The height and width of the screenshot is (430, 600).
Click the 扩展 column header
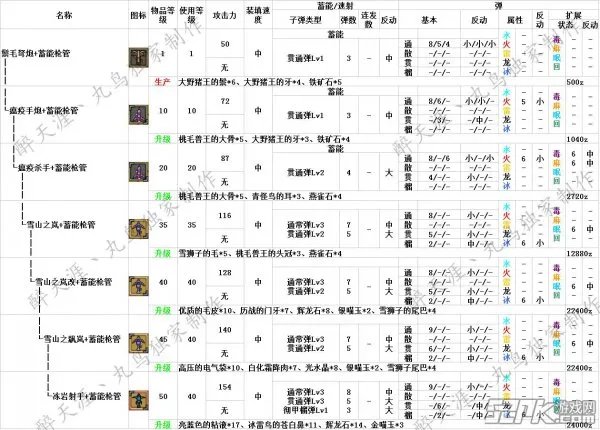coord(574,15)
